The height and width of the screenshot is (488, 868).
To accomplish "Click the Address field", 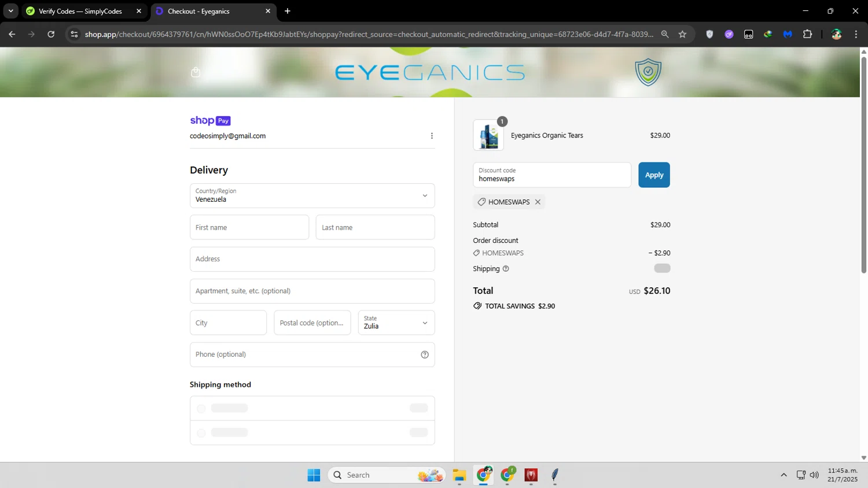I will click(x=312, y=259).
